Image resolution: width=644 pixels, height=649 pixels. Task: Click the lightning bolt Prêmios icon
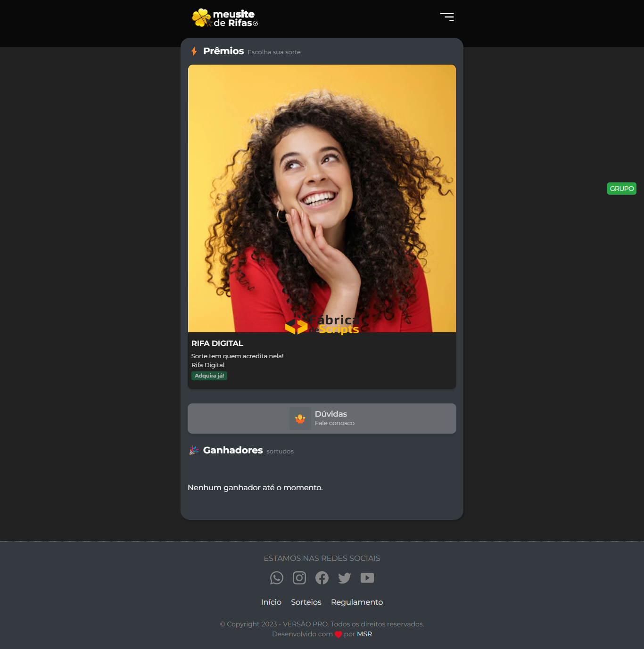[x=194, y=51]
